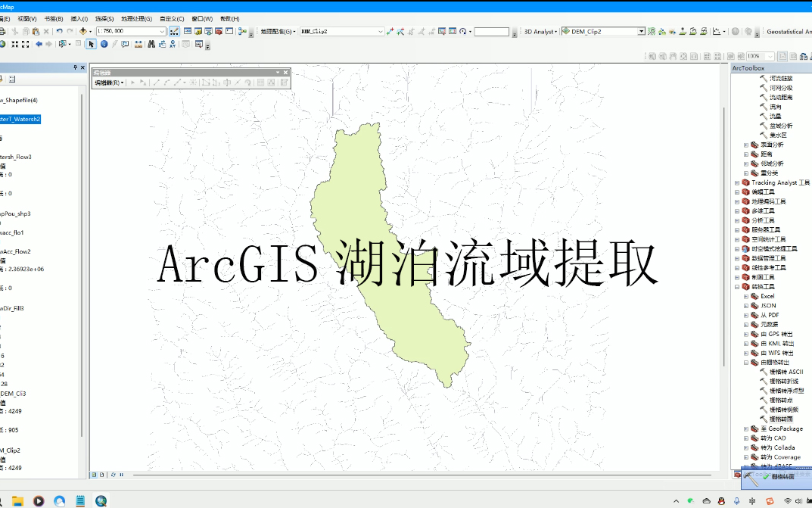Screen dimensions: 812x508
Task: Click Add Control Points on Georeferencing toolbar
Action: 391,31
